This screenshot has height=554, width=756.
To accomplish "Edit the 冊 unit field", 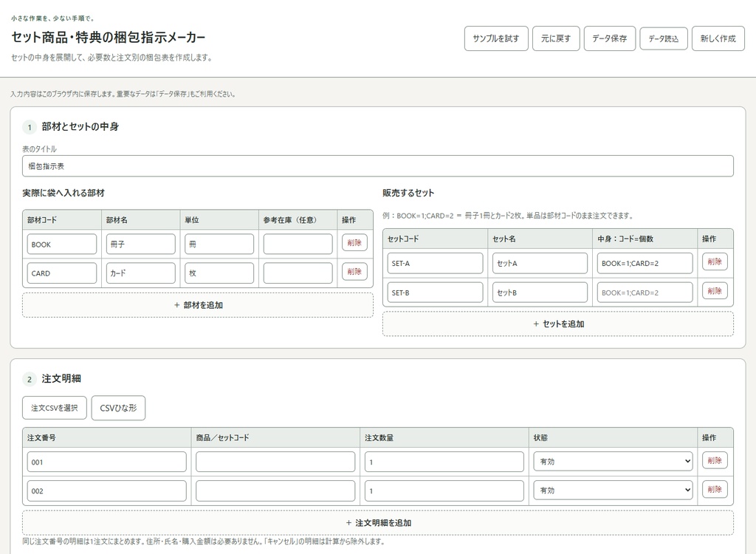I will (x=219, y=244).
